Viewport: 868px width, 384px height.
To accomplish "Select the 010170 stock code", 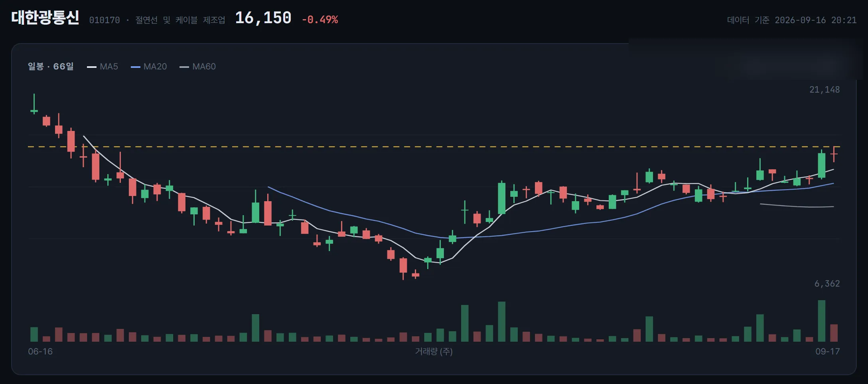I will (x=105, y=20).
